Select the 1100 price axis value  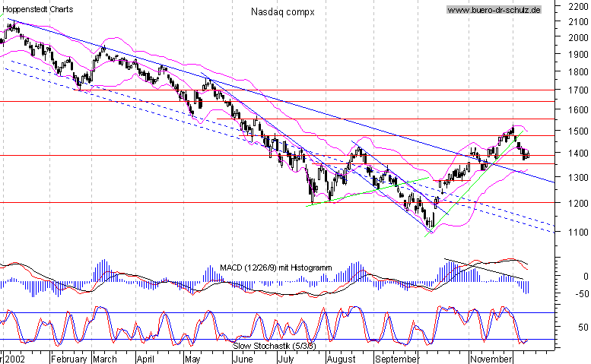[578, 233]
